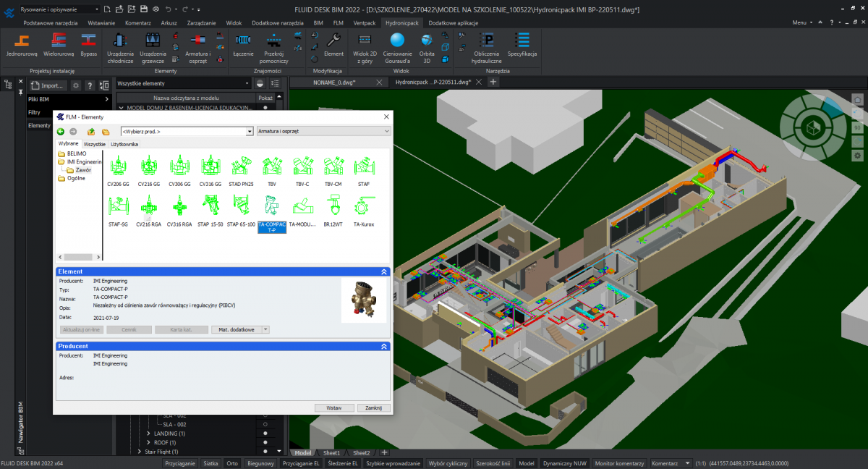Activate Orbita 3D view
Image resolution: width=868 pixels, height=469 pixels.
point(427,46)
